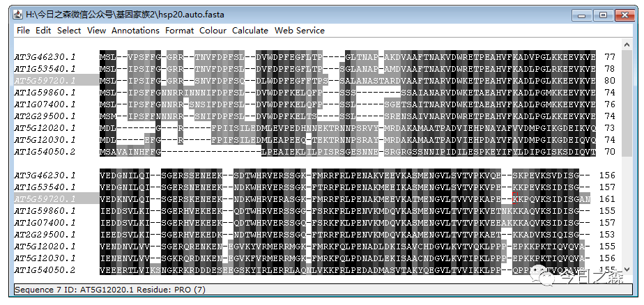Select sequence AT3G46230.1 in the top block
The image size is (644, 305).
point(45,57)
